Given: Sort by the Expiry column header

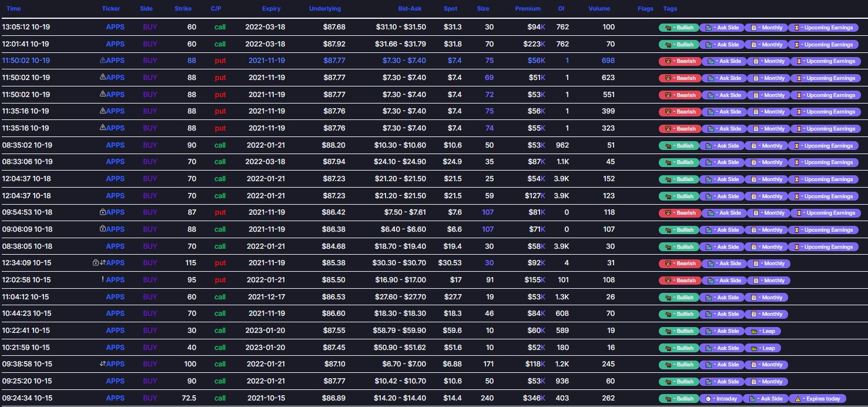Looking at the screenshot, I should coord(271,9).
